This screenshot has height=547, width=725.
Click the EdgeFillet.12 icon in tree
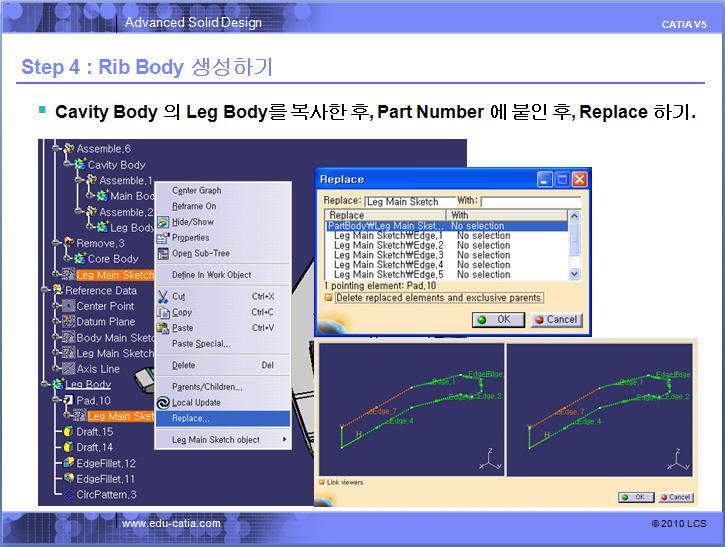tap(68, 463)
